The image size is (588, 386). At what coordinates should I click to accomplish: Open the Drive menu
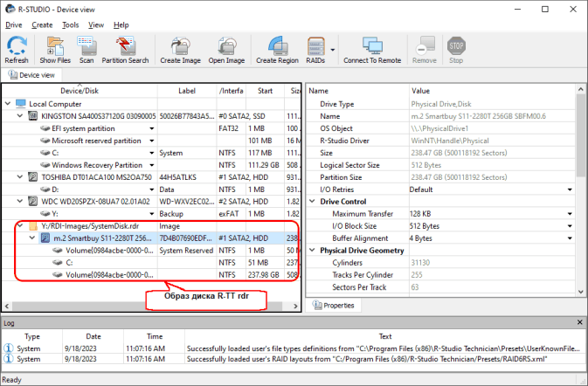[x=13, y=25]
